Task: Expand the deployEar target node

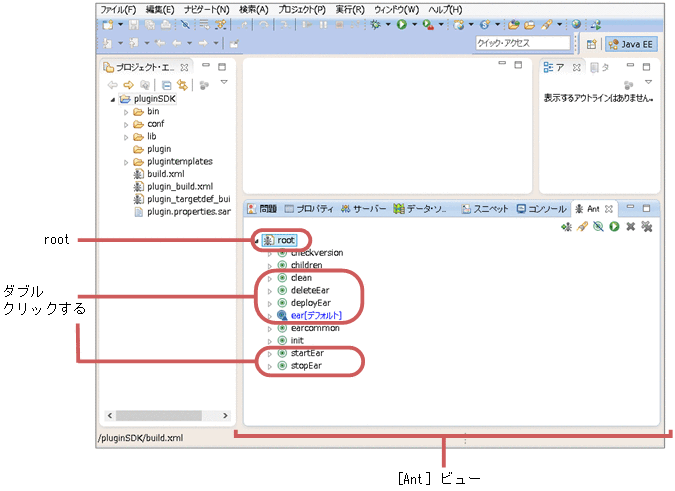Action: [269, 303]
